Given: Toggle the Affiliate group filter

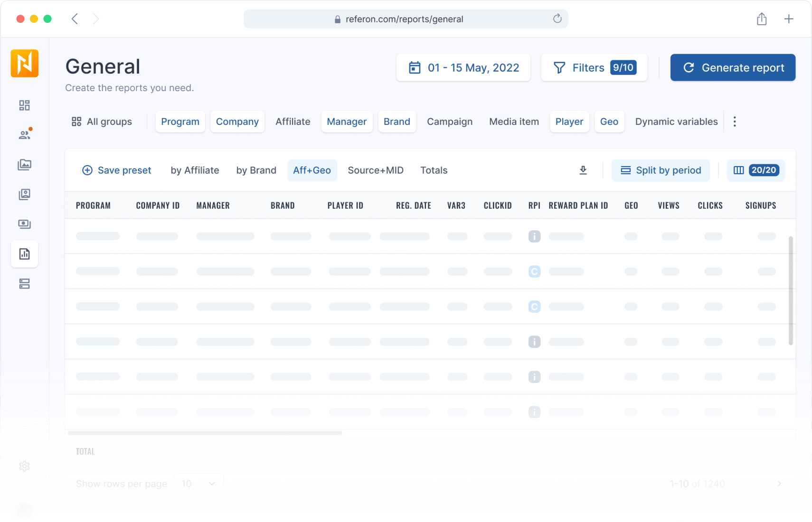Looking at the screenshot, I should (x=293, y=122).
